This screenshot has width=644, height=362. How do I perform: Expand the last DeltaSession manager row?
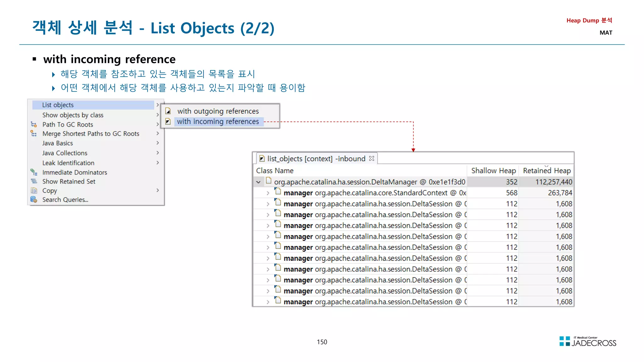click(268, 302)
